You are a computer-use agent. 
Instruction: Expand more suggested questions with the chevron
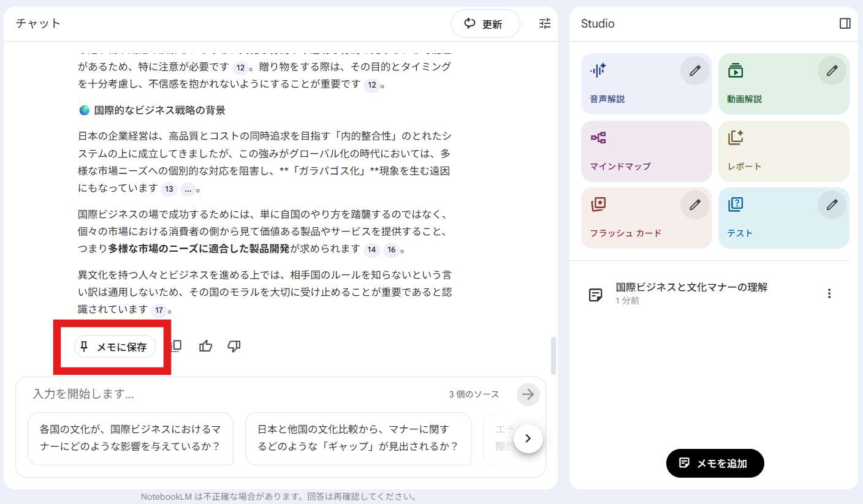coord(528,438)
